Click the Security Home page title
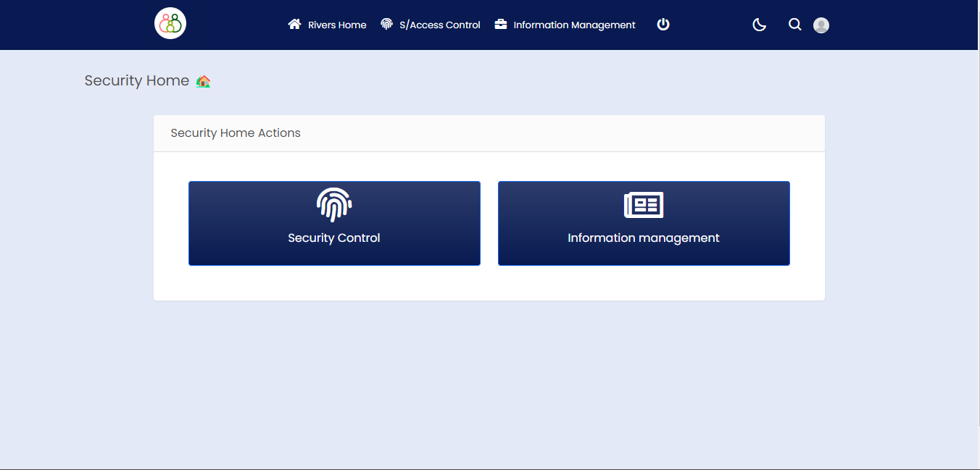The width and height of the screenshot is (980, 470). coord(136,80)
